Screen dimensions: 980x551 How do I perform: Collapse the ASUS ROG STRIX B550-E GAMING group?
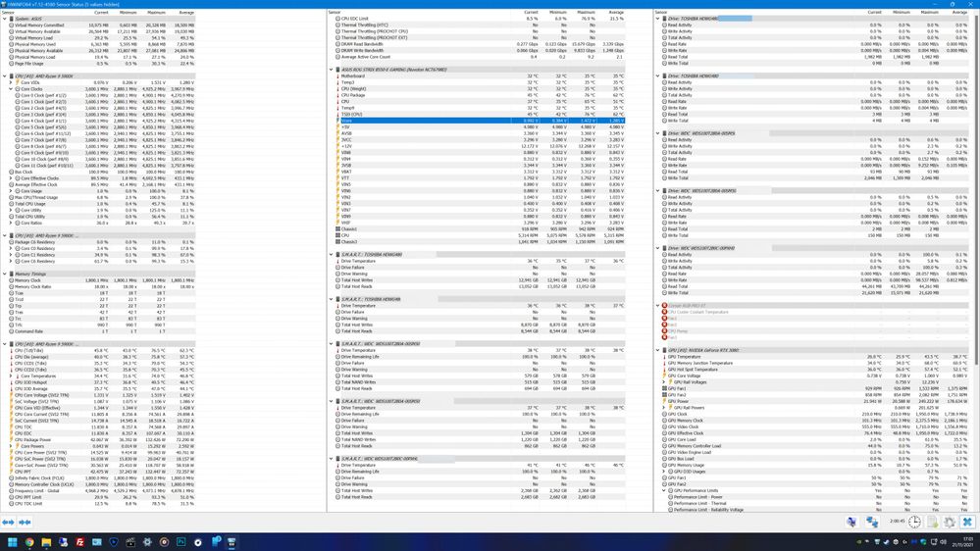click(x=332, y=70)
